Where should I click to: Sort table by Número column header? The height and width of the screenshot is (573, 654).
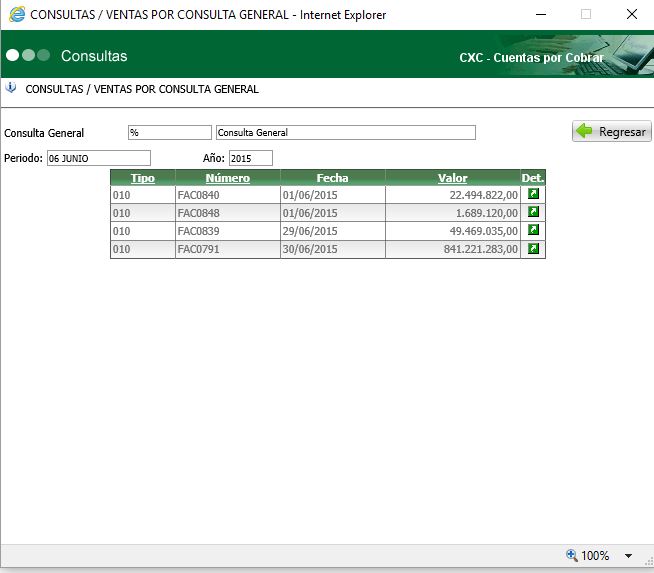pyautogui.click(x=228, y=178)
